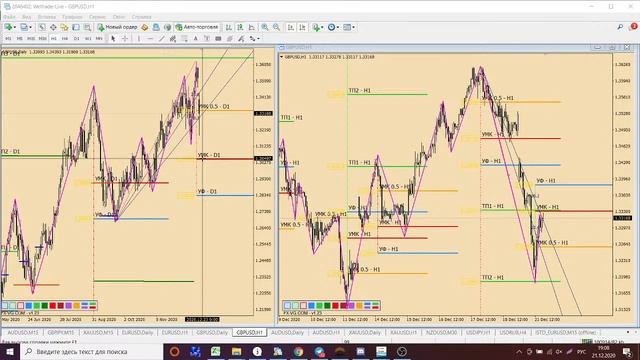Click orange swatch in Daily chart palette
Viewport: 640px width, 360px height.
click(x=76, y=305)
